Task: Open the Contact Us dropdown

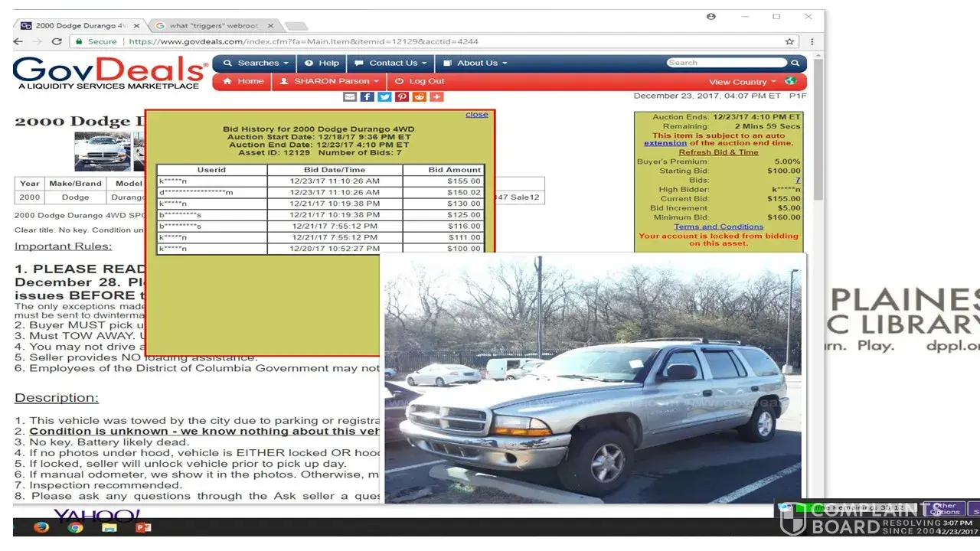Action: pos(391,63)
